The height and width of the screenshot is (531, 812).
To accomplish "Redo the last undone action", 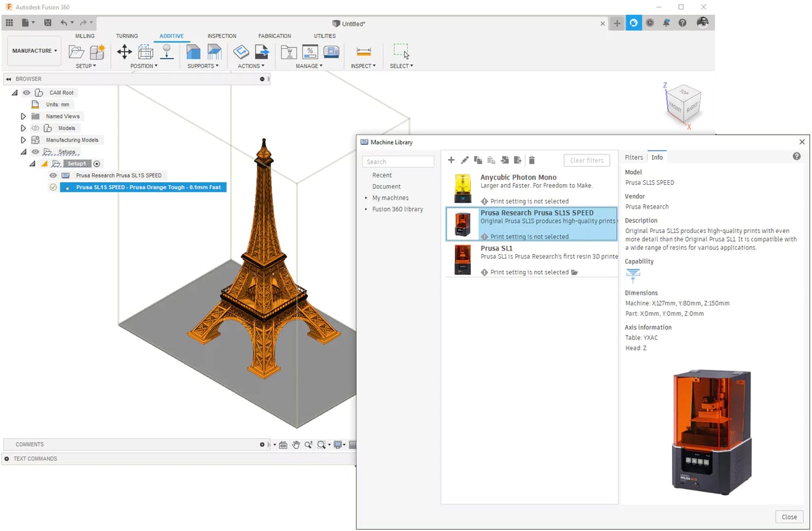I will point(85,22).
